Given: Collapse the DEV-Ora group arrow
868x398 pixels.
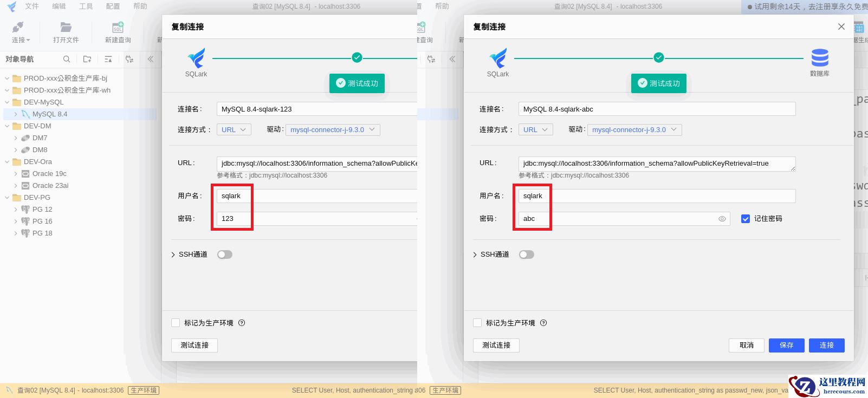Looking at the screenshot, I should [7, 162].
